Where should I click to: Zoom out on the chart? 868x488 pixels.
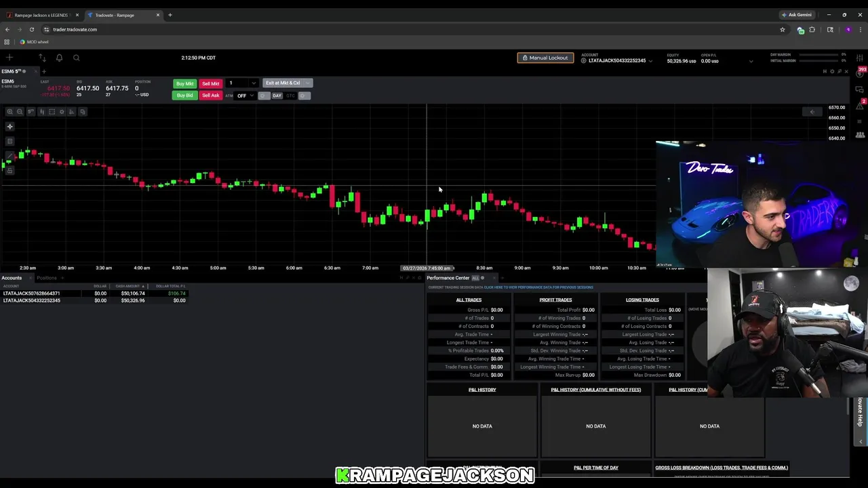click(x=20, y=111)
